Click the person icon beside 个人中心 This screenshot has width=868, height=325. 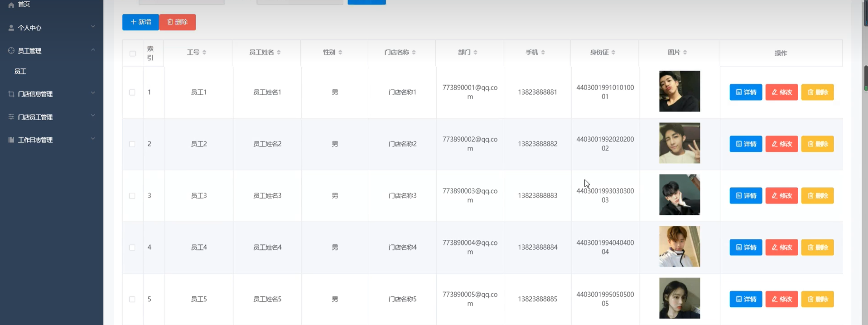click(11, 28)
